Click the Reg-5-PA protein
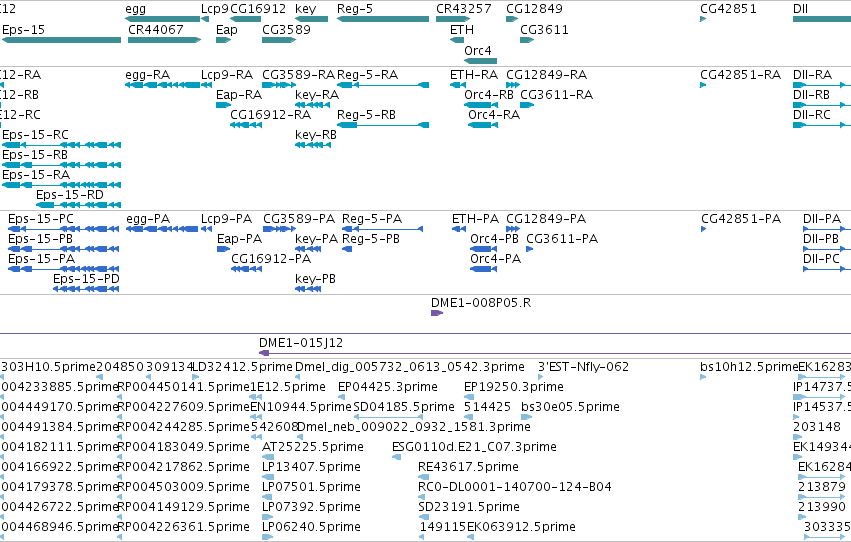This screenshot has width=851, height=542. click(x=383, y=229)
